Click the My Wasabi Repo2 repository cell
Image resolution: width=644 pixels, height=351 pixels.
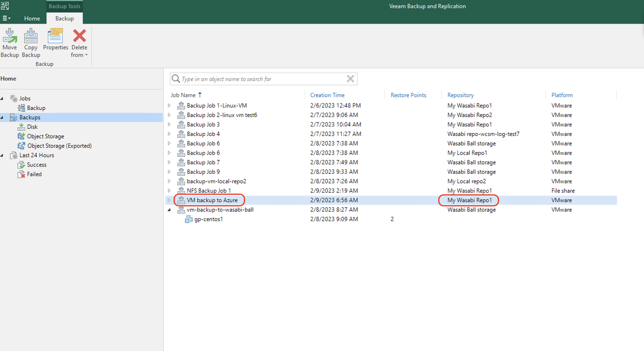(469, 115)
